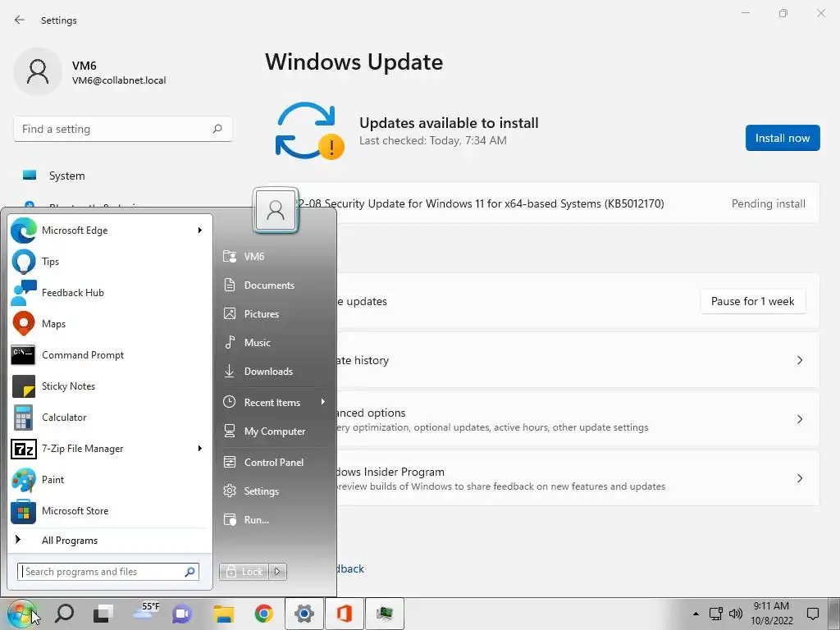
Task: Open Control Panel from the start menu
Action: (x=274, y=463)
